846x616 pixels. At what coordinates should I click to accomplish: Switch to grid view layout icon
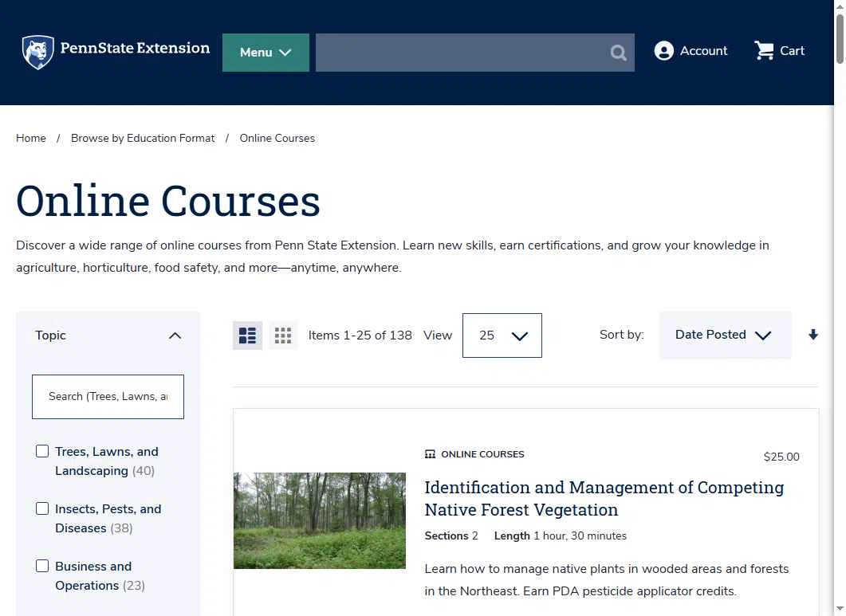tap(283, 335)
